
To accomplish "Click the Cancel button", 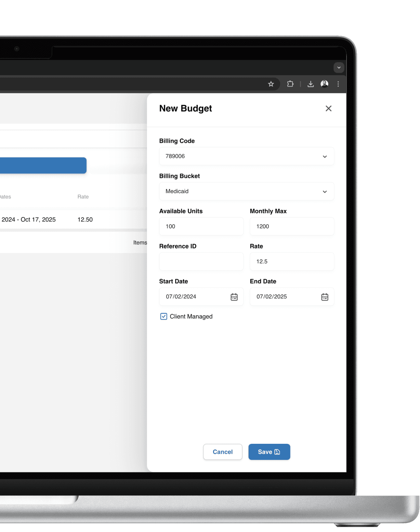I will [223, 452].
